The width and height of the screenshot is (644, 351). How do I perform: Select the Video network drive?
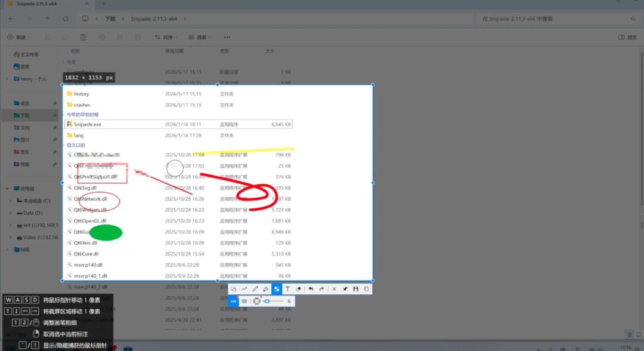(x=37, y=238)
